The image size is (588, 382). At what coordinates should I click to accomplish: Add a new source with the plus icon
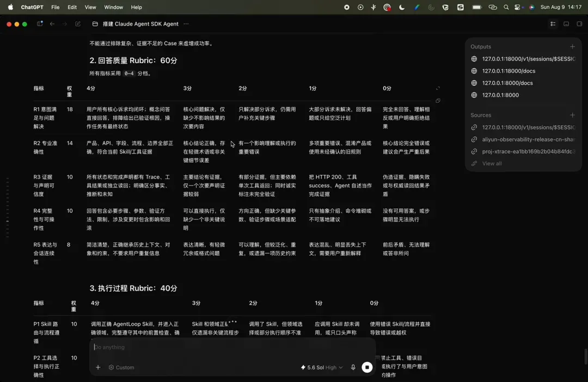(x=572, y=115)
